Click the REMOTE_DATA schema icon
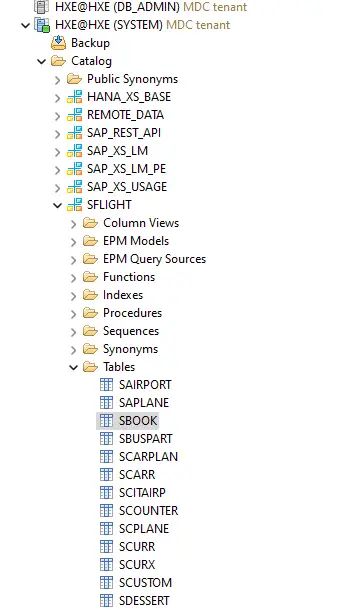This screenshot has height=610, width=361. coord(74,115)
